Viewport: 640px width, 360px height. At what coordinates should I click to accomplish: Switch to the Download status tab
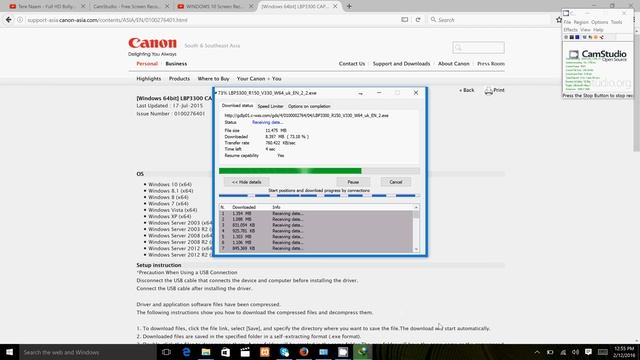237,106
